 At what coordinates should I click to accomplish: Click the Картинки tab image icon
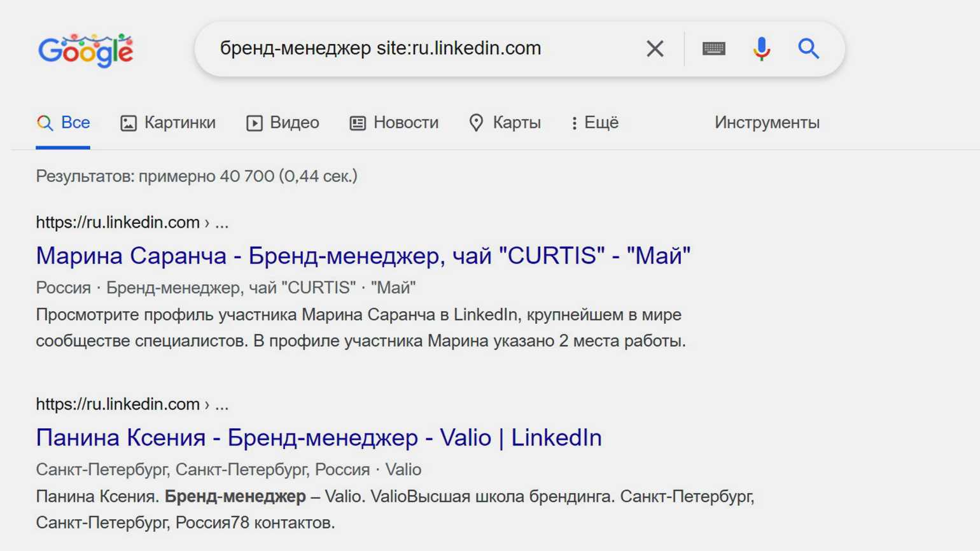(x=129, y=123)
